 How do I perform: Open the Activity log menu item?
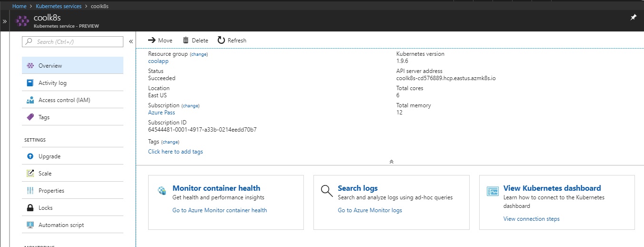click(72, 83)
